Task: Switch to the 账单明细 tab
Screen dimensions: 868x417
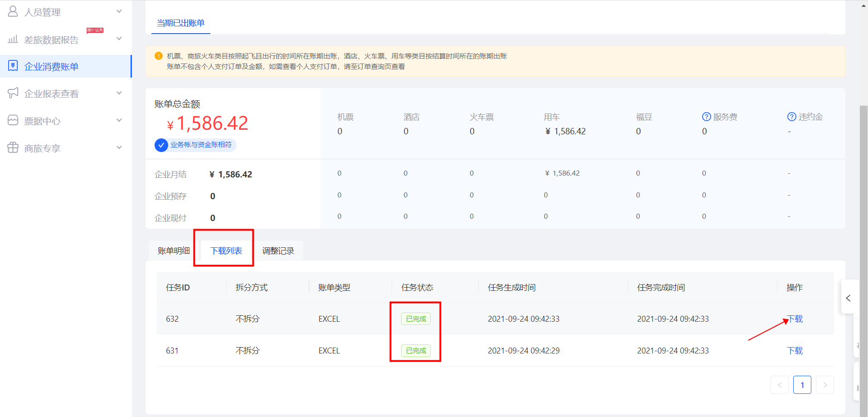Action: click(x=174, y=250)
